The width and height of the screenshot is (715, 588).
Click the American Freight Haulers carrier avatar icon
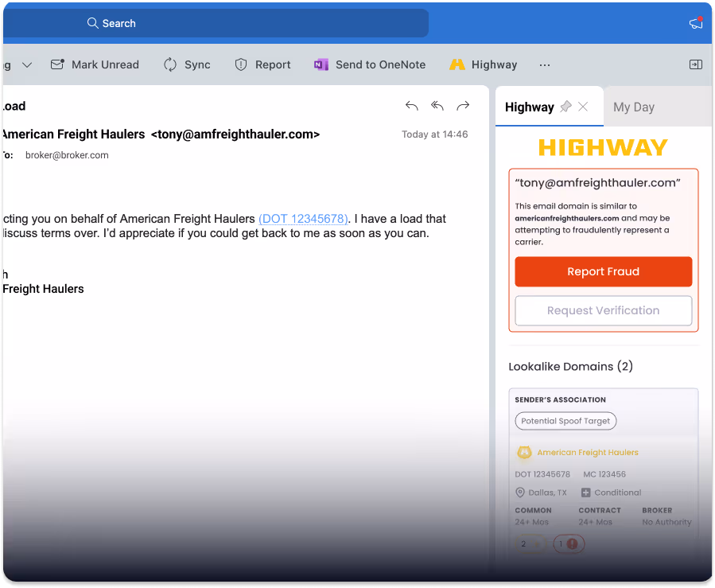[x=524, y=453]
